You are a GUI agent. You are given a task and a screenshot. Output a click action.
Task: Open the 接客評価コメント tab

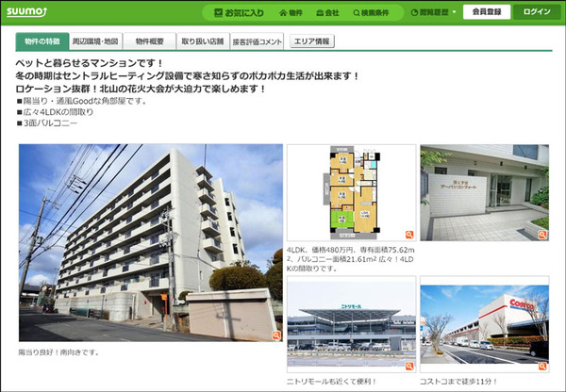tap(257, 42)
